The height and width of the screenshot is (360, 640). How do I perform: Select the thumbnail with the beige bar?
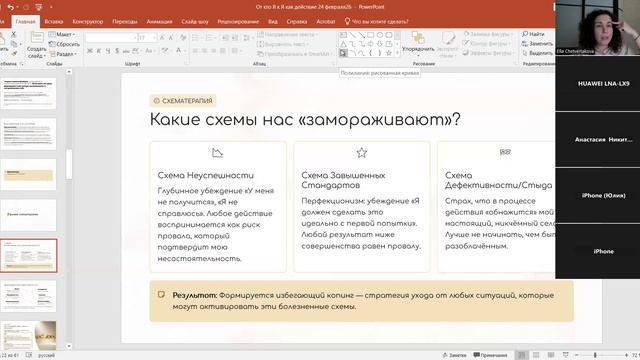coord(29,175)
